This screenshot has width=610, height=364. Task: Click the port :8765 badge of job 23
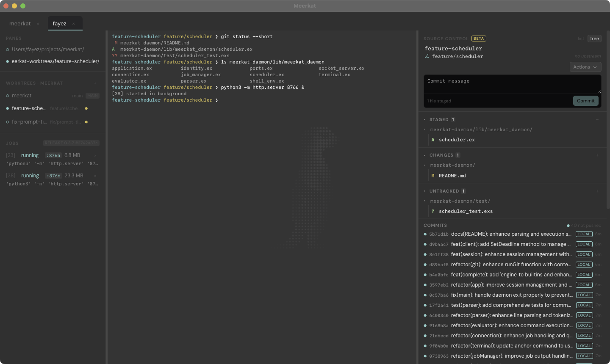click(x=53, y=156)
